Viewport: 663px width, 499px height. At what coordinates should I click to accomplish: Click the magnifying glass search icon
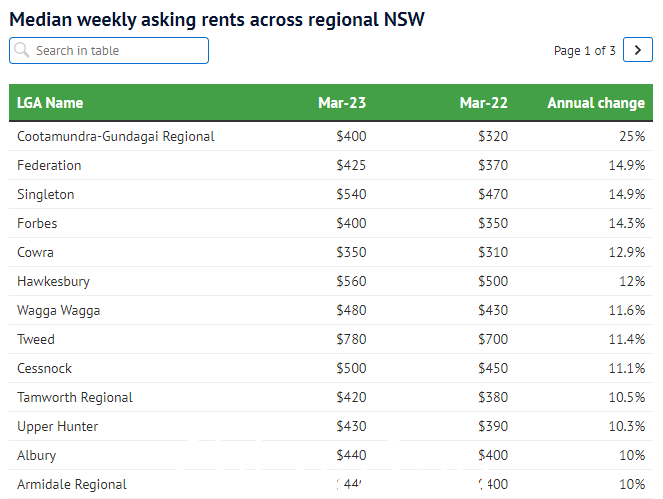[21, 51]
